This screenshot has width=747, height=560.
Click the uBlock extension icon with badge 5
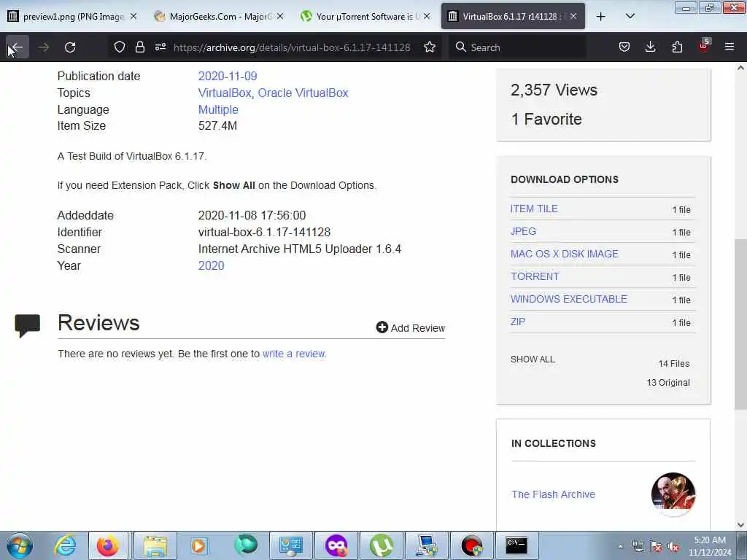[704, 46]
